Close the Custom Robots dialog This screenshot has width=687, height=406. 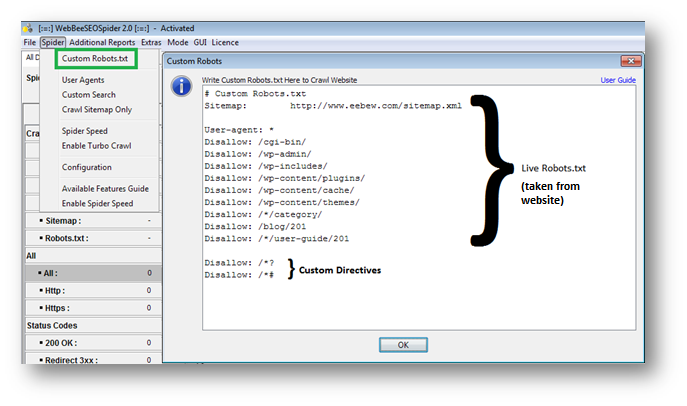[631, 61]
